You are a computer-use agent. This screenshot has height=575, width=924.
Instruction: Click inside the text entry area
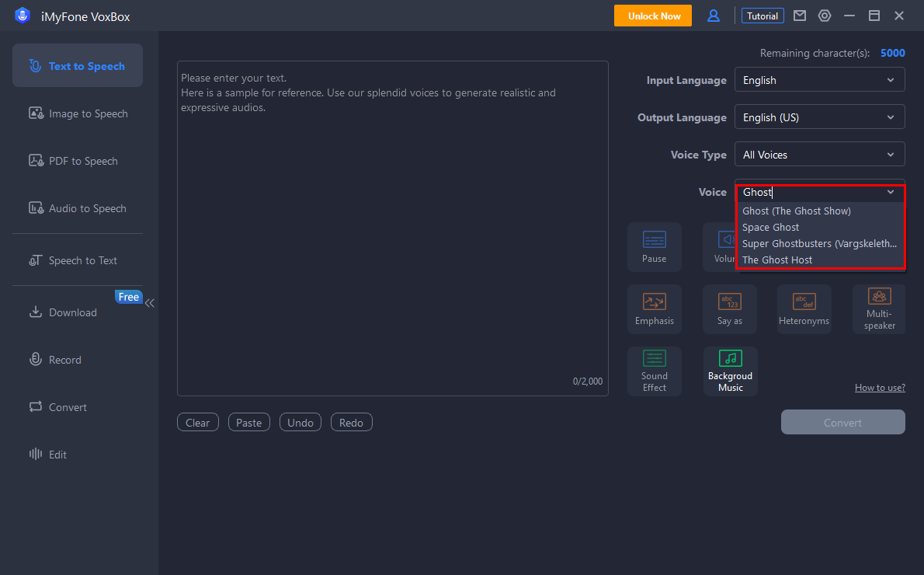392,228
